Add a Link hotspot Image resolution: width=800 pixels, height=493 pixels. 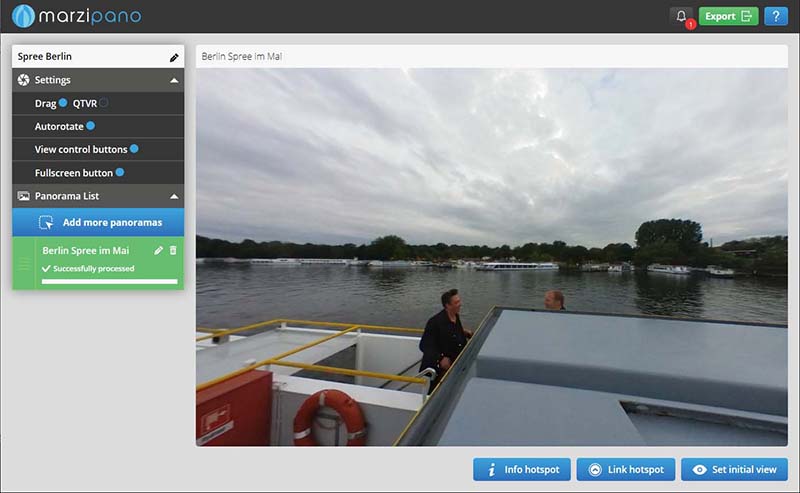click(x=626, y=470)
